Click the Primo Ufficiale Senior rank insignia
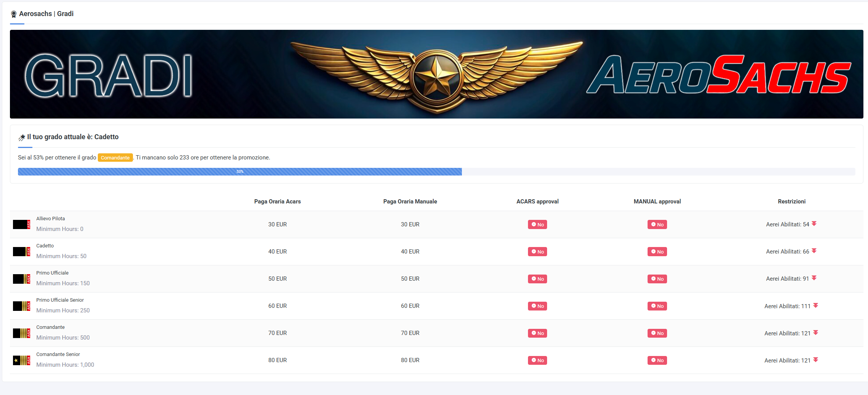868x395 pixels. [21, 306]
